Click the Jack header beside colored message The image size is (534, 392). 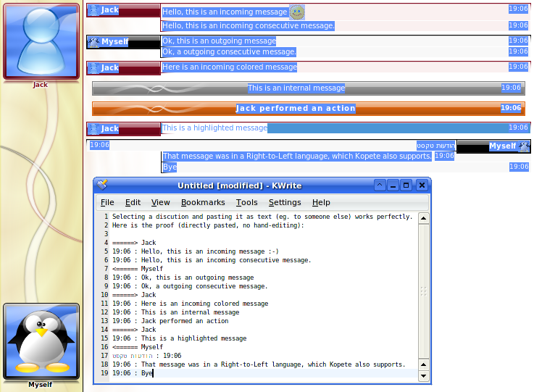coord(123,68)
